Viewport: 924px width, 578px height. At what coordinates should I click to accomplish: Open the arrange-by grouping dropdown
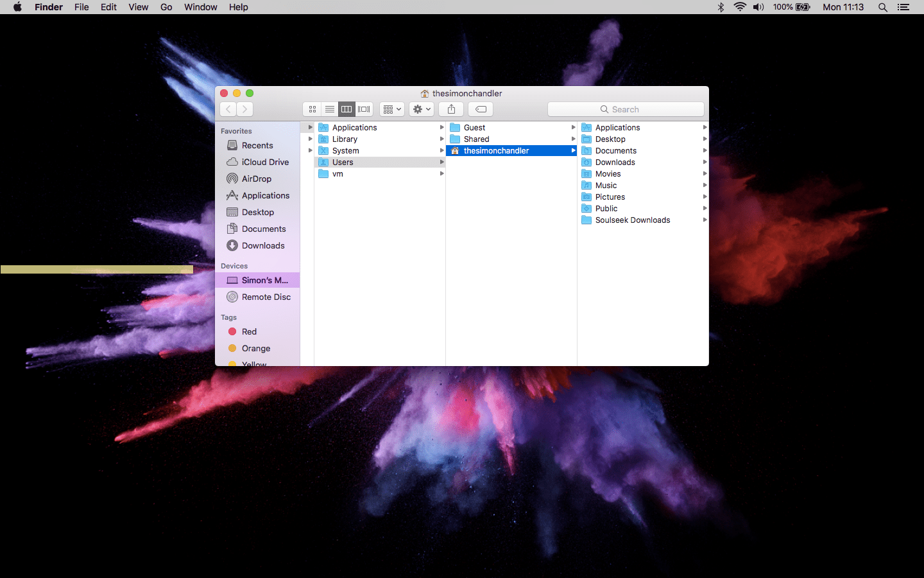391,109
